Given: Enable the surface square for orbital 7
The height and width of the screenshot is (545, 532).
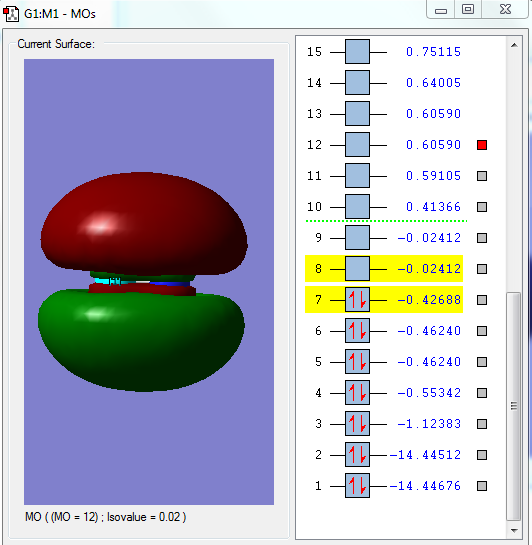Looking at the screenshot, I should tap(482, 300).
